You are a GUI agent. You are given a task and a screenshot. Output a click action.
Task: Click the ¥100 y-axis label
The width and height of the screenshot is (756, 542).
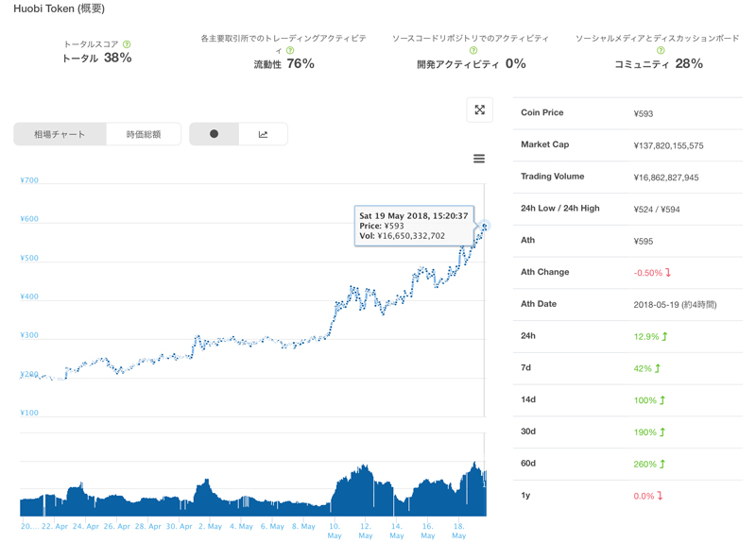tap(29, 413)
